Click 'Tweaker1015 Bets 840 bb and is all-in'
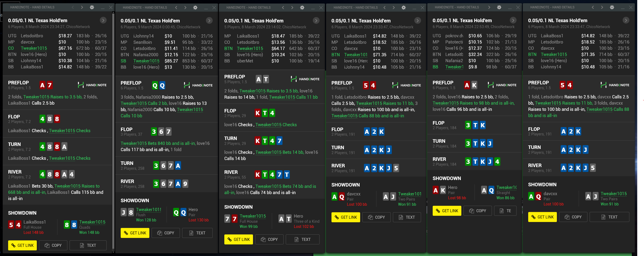Image resolution: width=644 pixels, height=256 pixels. [158, 143]
